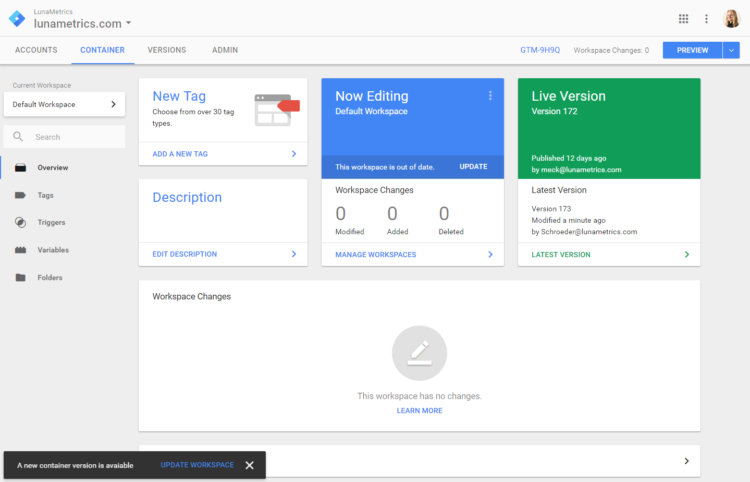This screenshot has width=750, height=482.
Task: Select the Container tab
Action: pyautogui.click(x=102, y=50)
